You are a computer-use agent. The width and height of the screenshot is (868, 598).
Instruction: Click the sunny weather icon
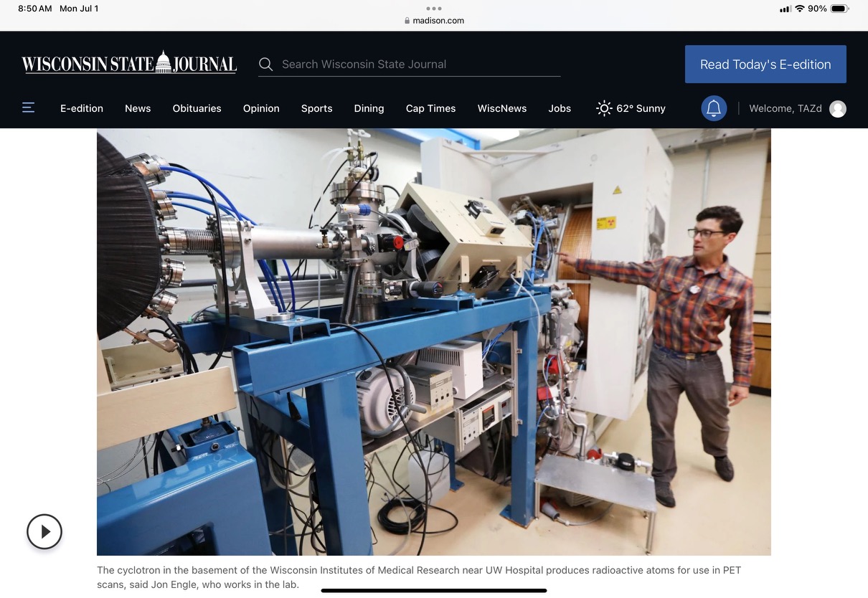coord(604,108)
